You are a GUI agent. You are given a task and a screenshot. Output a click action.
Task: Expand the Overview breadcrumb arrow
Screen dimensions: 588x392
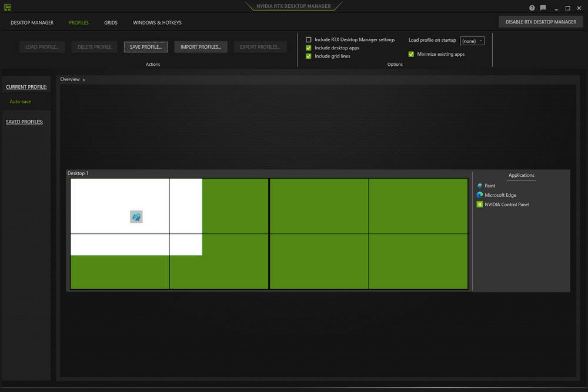coord(83,79)
